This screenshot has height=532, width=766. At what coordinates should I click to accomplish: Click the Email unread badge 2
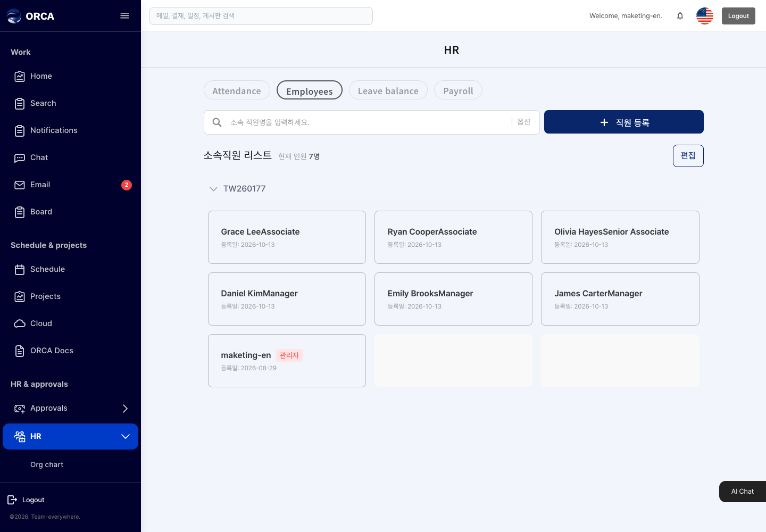[127, 185]
